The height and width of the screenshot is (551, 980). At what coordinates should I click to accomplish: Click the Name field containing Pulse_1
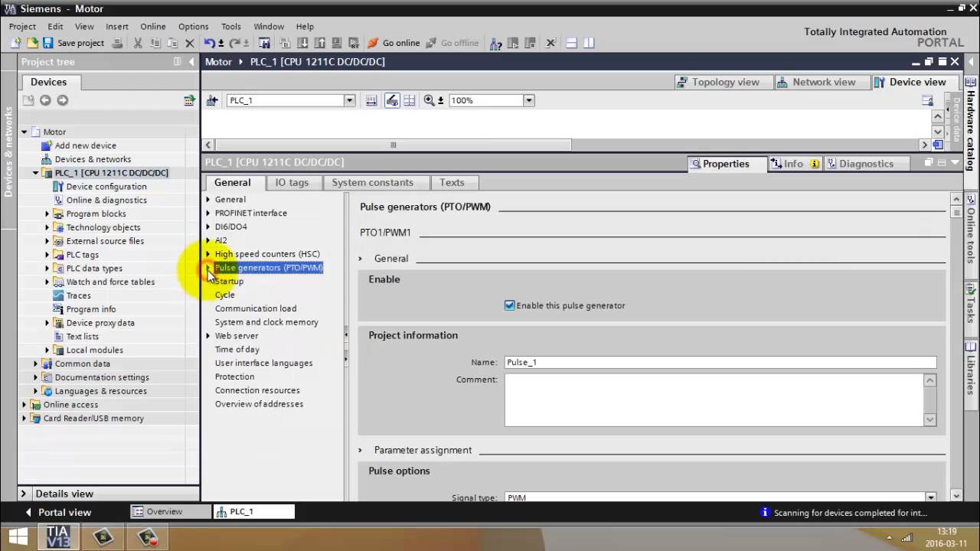pos(720,362)
